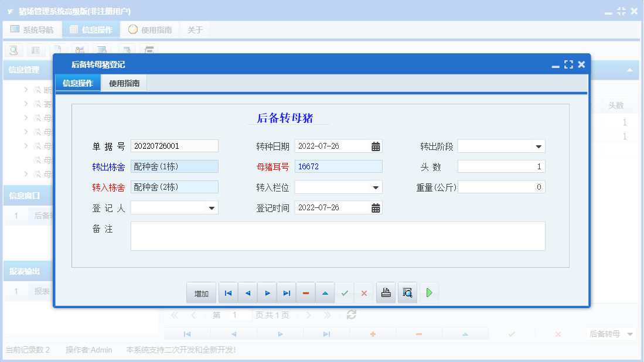Refresh the record list below the dialog
644x362 pixels.
(x=350, y=315)
